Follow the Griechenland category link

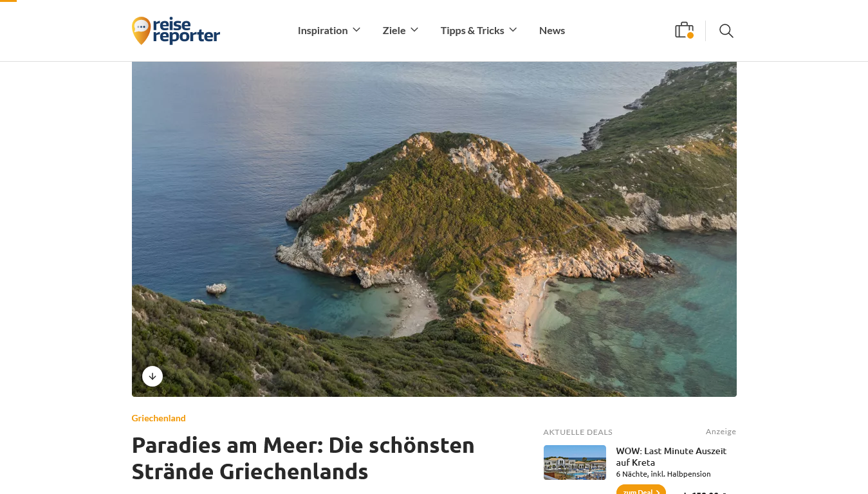158,418
